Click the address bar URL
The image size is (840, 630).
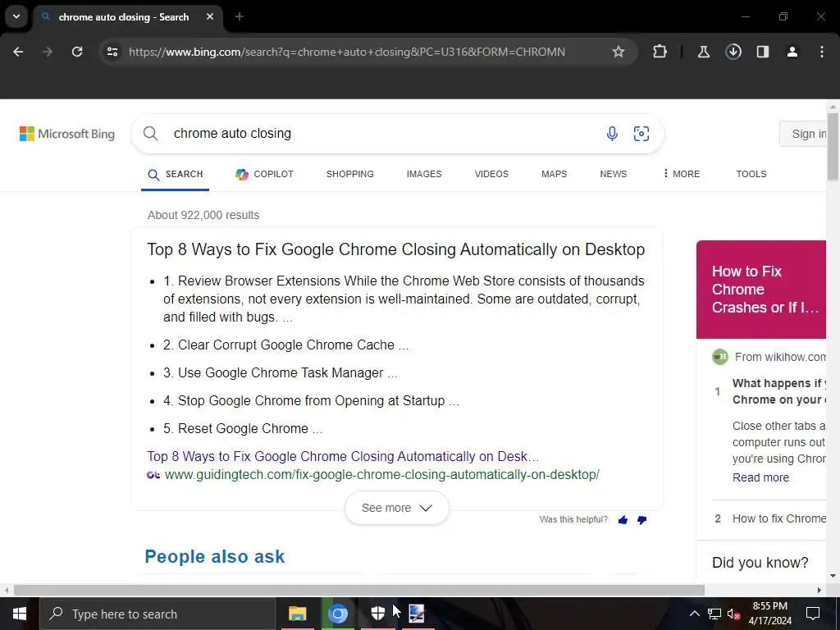click(347, 52)
